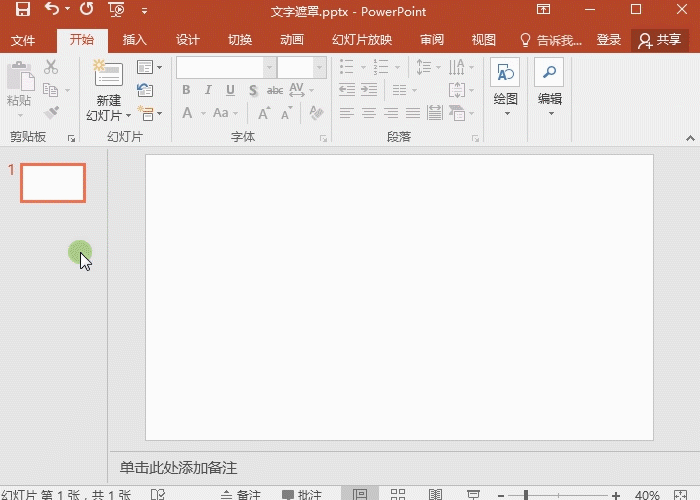The image size is (700, 500).
Task: Toggle Strikethrough abc button
Action: (275, 91)
